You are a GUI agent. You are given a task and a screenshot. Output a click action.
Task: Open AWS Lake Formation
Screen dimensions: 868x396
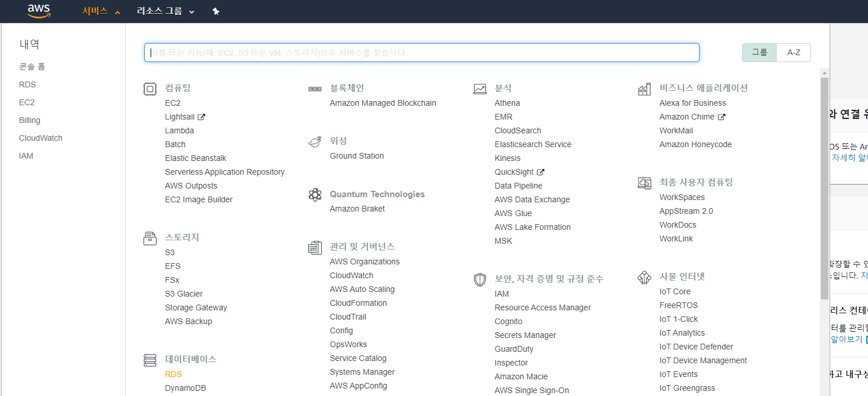tap(533, 227)
